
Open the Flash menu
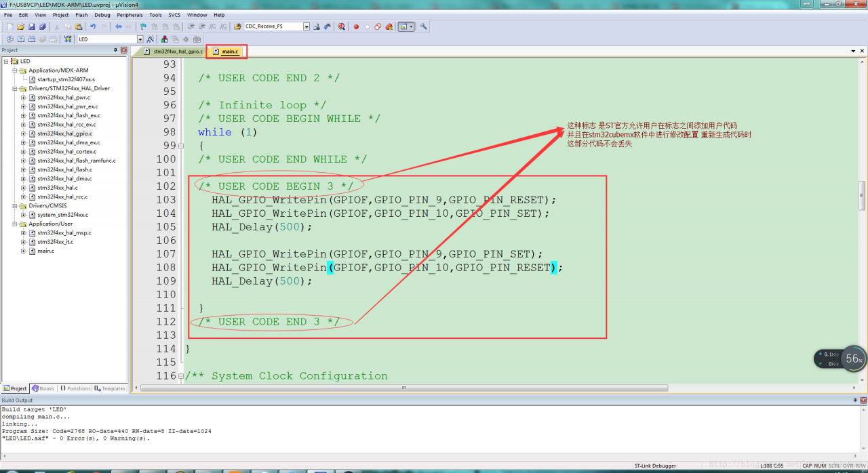(x=81, y=14)
